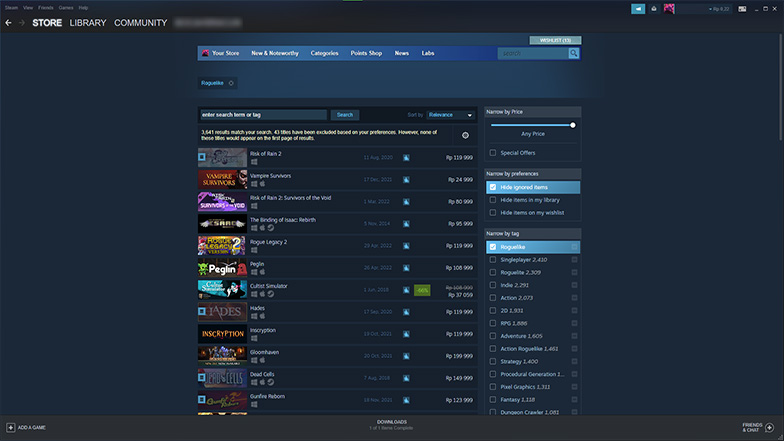This screenshot has width=784, height=441.
Task: Collapse the Narrow by preferences section
Action: [x=532, y=174]
